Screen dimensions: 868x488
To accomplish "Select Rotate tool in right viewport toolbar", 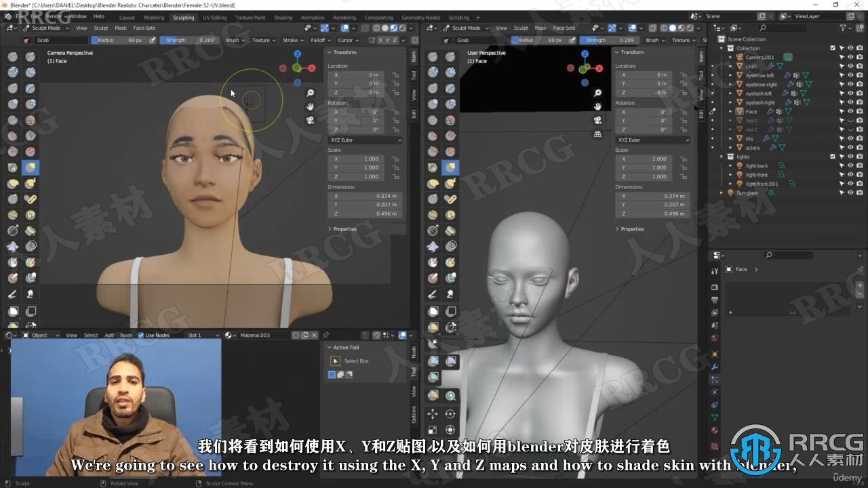I will (x=450, y=413).
